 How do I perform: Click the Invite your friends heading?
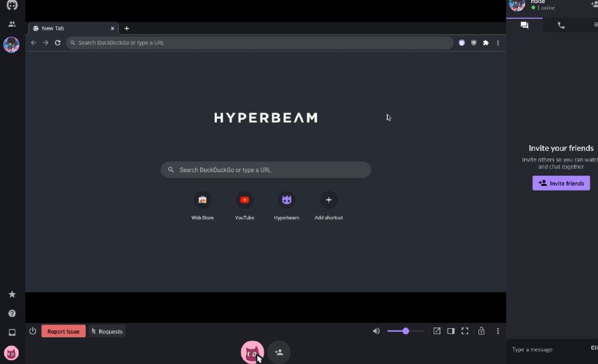(x=561, y=148)
